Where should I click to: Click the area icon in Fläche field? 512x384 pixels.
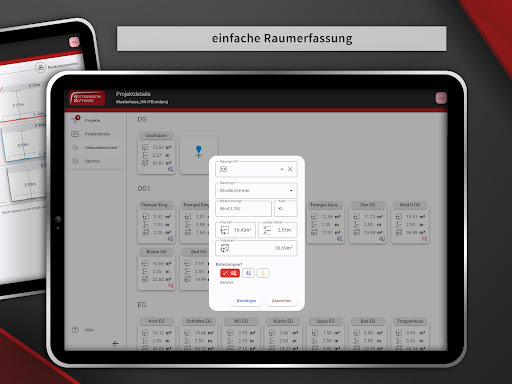(225, 230)
